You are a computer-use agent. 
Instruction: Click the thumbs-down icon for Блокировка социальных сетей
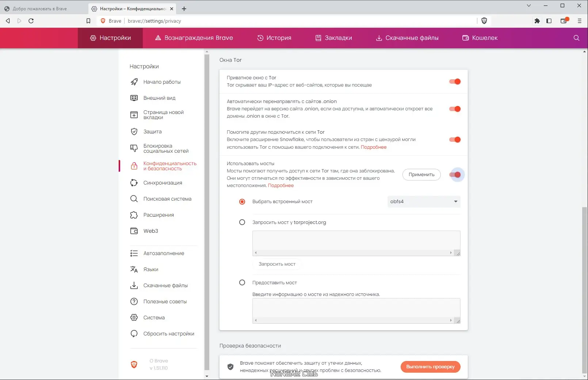point(134,148)
